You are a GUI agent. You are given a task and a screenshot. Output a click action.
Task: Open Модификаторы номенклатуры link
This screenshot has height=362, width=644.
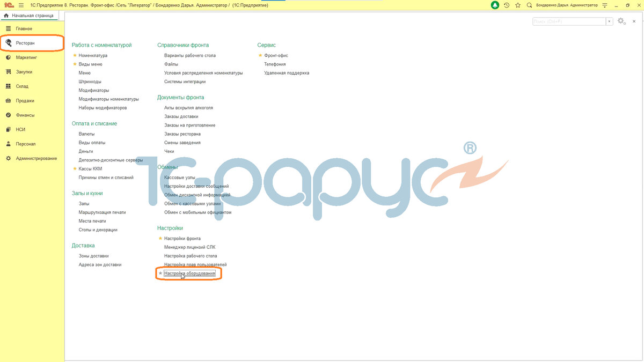tap(108, 99)
